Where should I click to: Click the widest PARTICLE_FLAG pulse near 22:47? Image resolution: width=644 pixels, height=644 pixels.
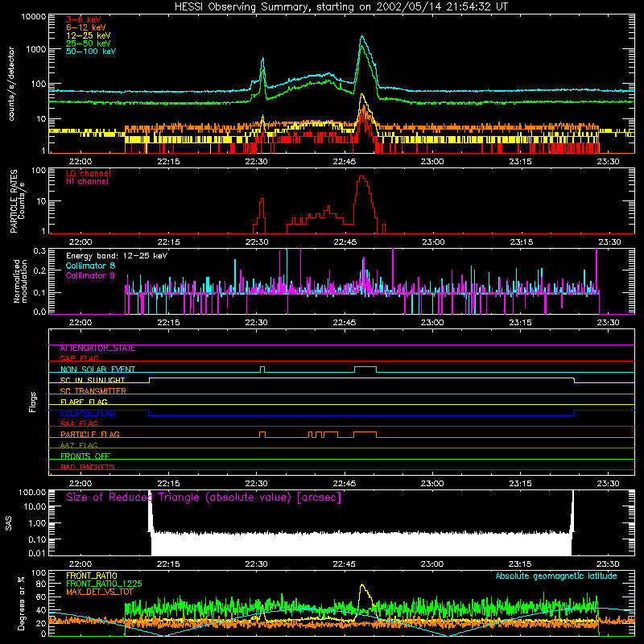point(365,435)
